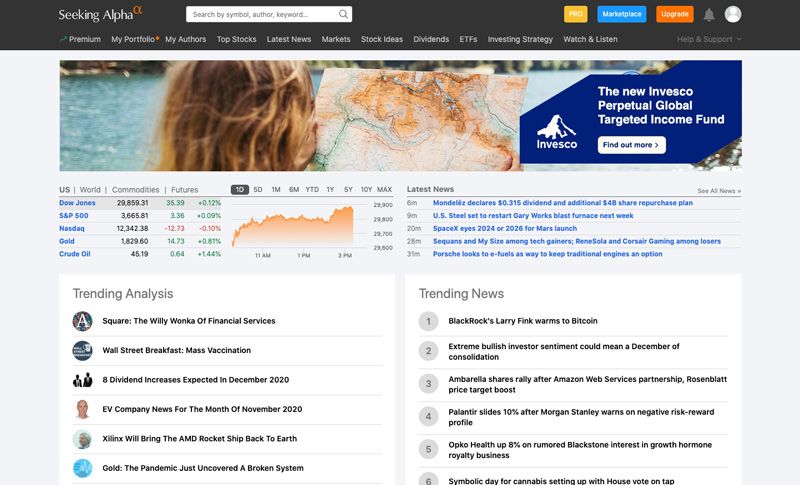The height and width of the screenshot is (485, 800).
Task: Open ETFs navigation item
Action: coord(468,39)
